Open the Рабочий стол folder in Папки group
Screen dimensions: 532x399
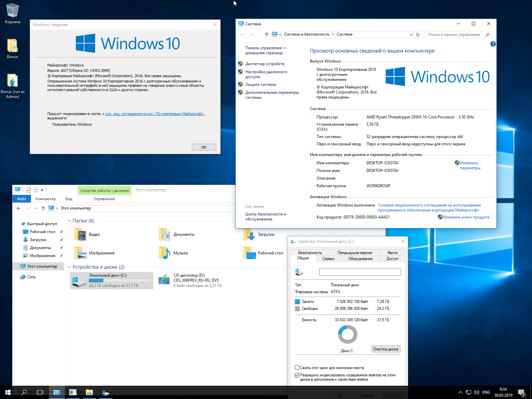coord(263,253)
